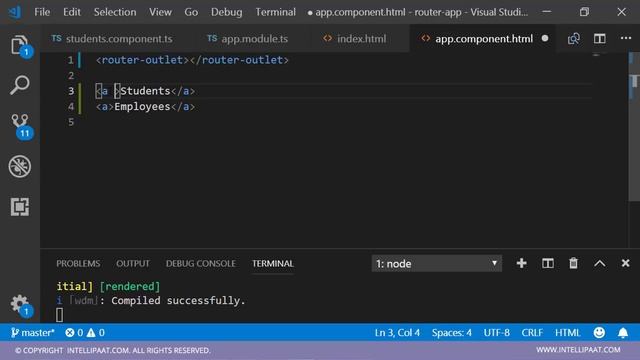The width and height of the screenshot is (640, 360).
Task: Switch to DEBUG CONSOLE panel tab
Action: tap(200, 264)
